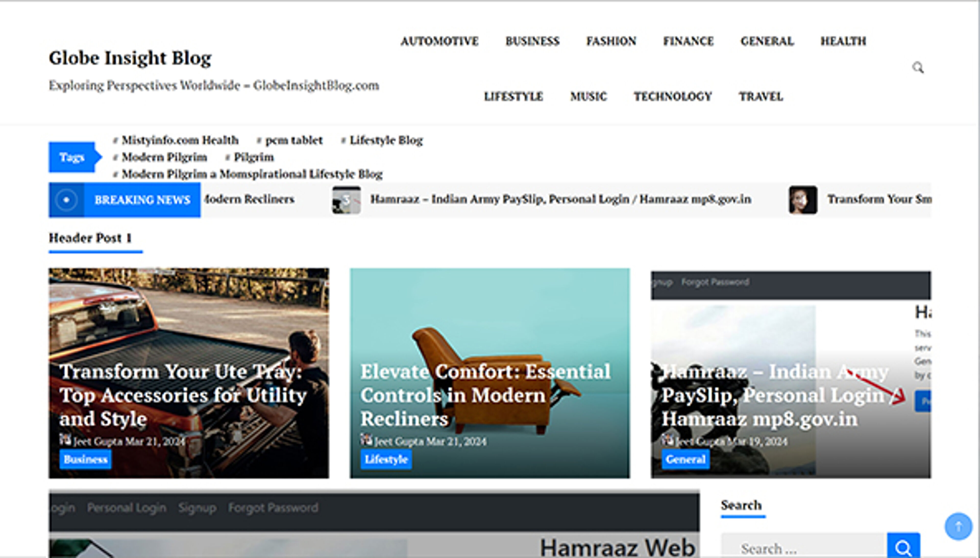Click the Breaking News broadcast icon
Viewport: 980px width, 558px height.
66,200
